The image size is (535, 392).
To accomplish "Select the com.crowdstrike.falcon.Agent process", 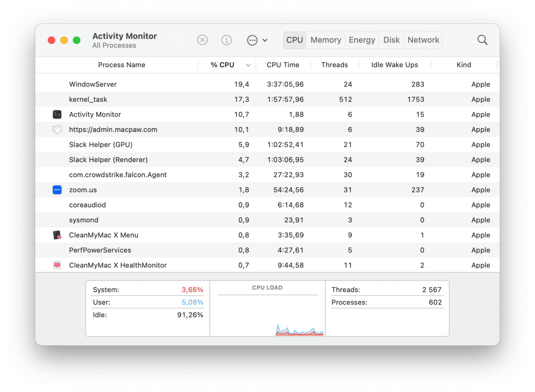I will click(x=118, y=175).
